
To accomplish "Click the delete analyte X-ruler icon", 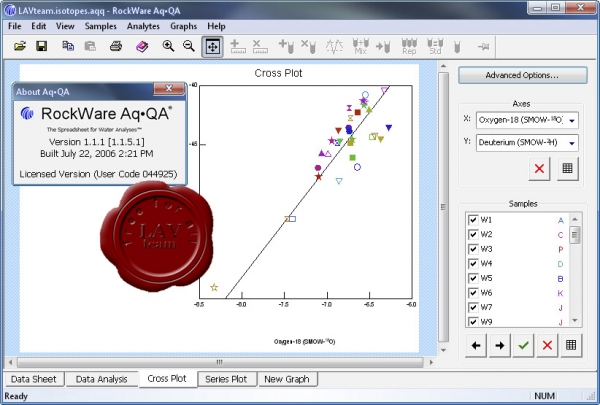I will click(x=260, y=47).
